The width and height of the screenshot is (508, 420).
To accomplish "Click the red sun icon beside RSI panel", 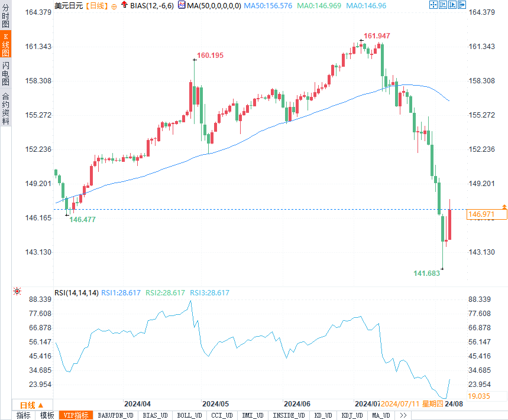I will [x=17, y=291].
